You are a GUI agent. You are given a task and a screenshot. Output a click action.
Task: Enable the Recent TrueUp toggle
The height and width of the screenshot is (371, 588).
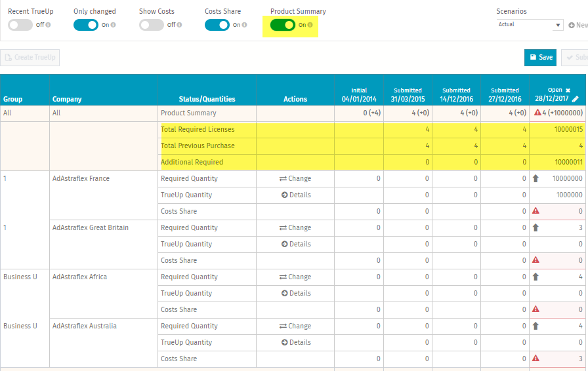tap(20, 25)
